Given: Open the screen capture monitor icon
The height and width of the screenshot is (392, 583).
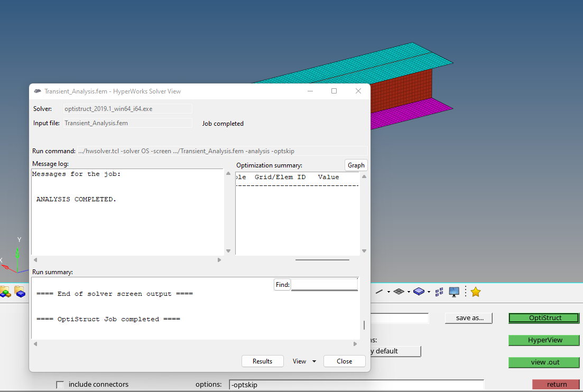Looking at the screenshot, I should click(454, 291).
